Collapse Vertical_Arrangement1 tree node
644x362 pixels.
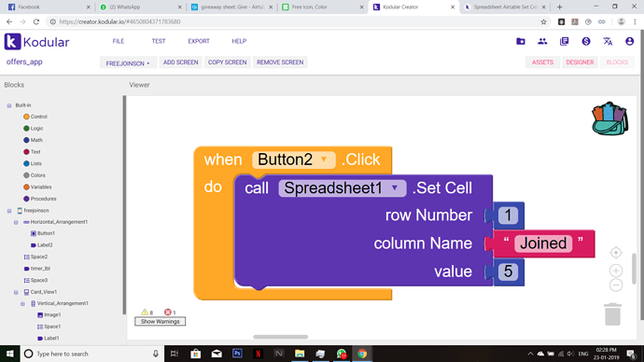click(x=22, y=304)
